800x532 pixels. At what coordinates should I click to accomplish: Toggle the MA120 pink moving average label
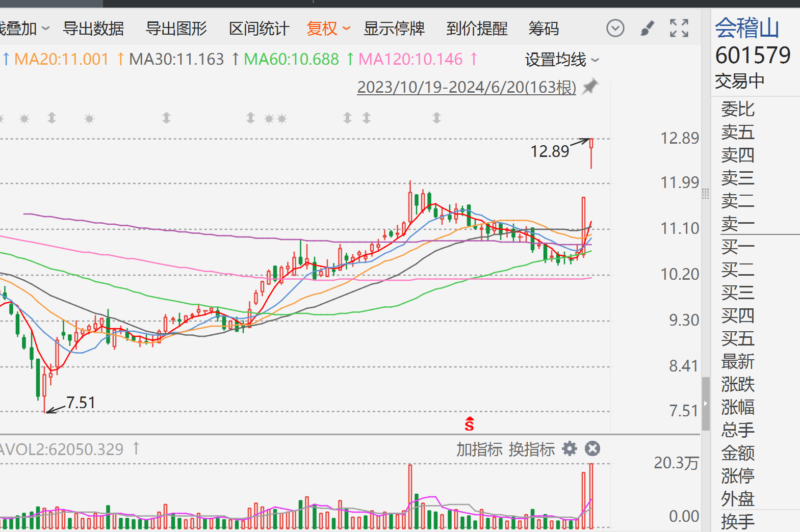tap(410, 60)
